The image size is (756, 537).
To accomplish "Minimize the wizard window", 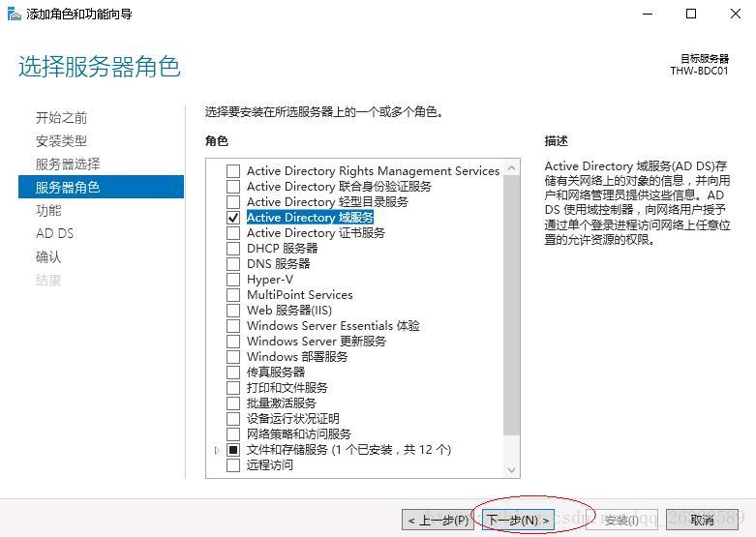I will (x=648, y=14).
